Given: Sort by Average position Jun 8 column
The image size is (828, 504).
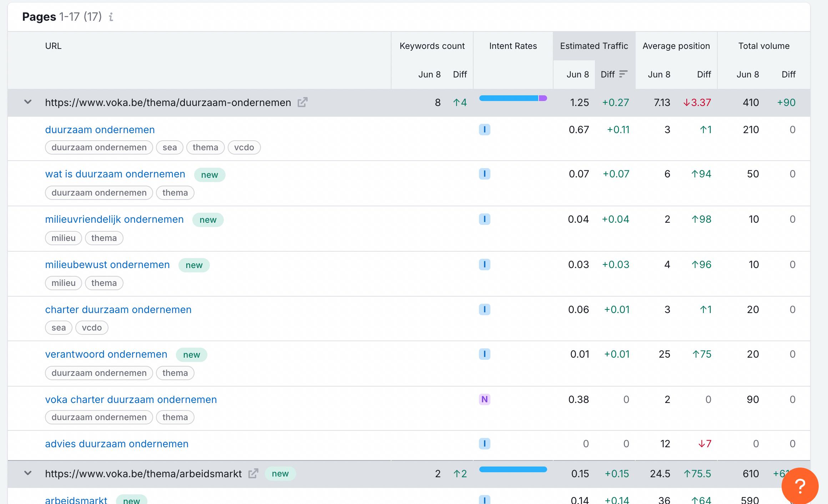Looking at the screenshot, I should point(658,74).
